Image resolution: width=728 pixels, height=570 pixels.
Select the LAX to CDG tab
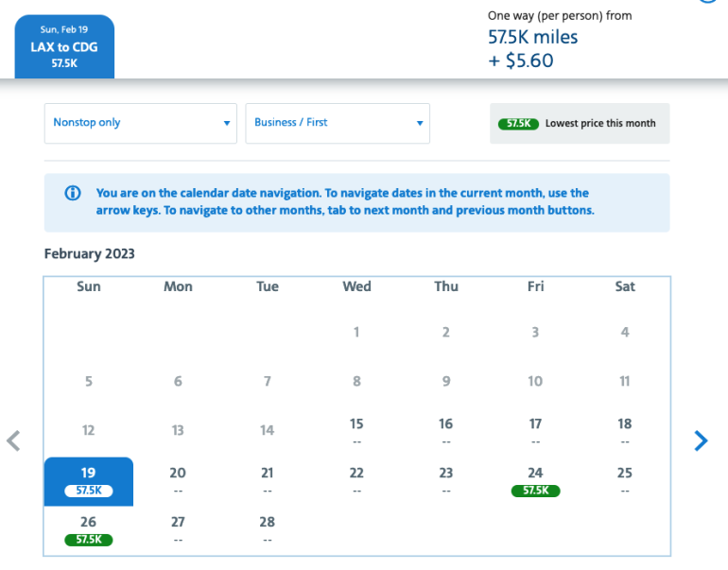tap(64, 47)
